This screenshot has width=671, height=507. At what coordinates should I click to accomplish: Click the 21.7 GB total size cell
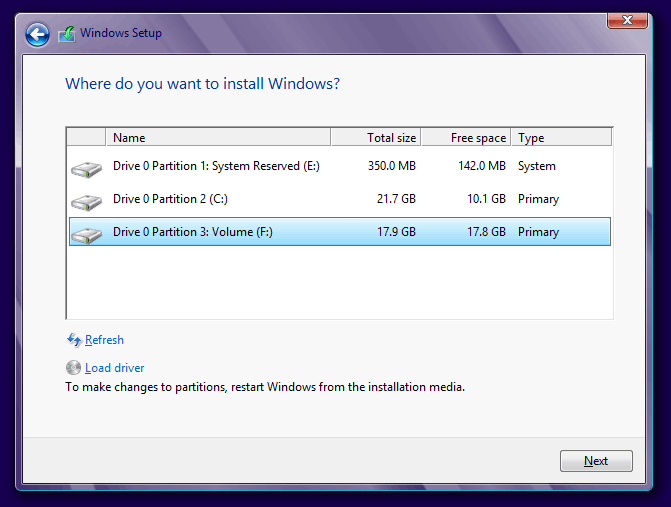click(396, 199)
